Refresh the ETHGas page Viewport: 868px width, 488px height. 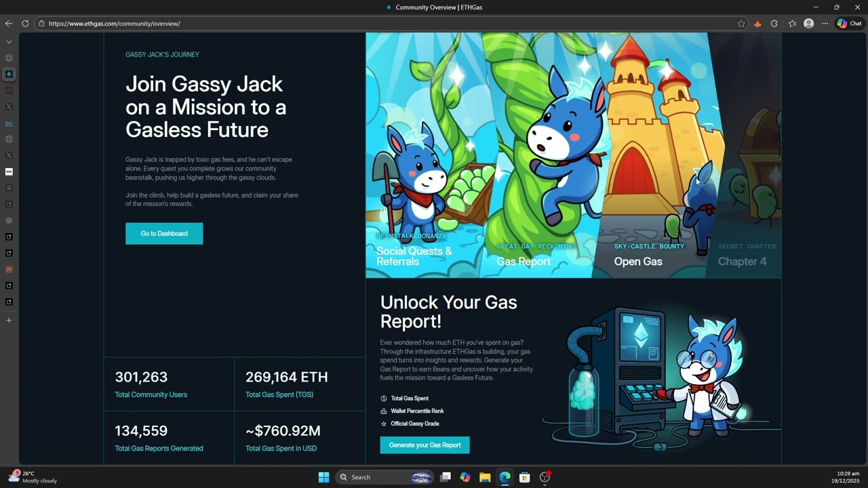[x=25, y=23]
